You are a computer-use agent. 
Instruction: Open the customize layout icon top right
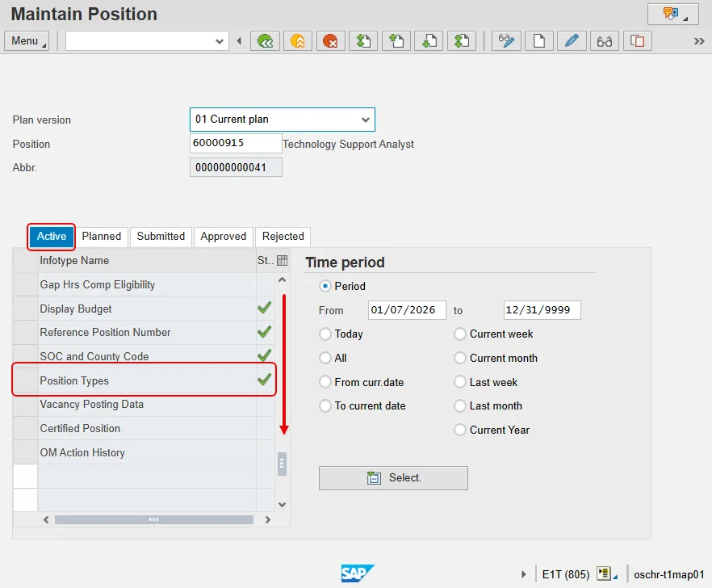pos(672,14)
